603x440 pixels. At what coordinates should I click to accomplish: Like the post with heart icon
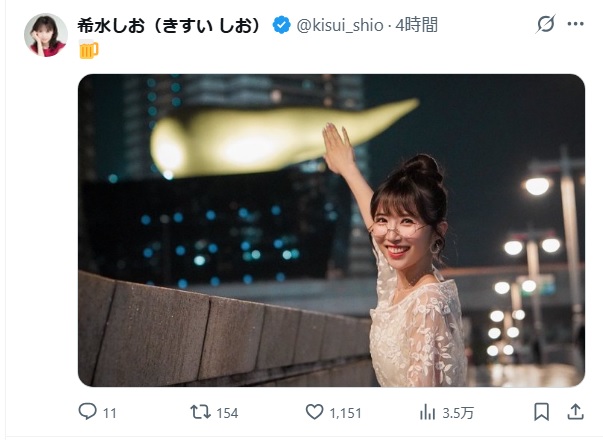[314, 412]
